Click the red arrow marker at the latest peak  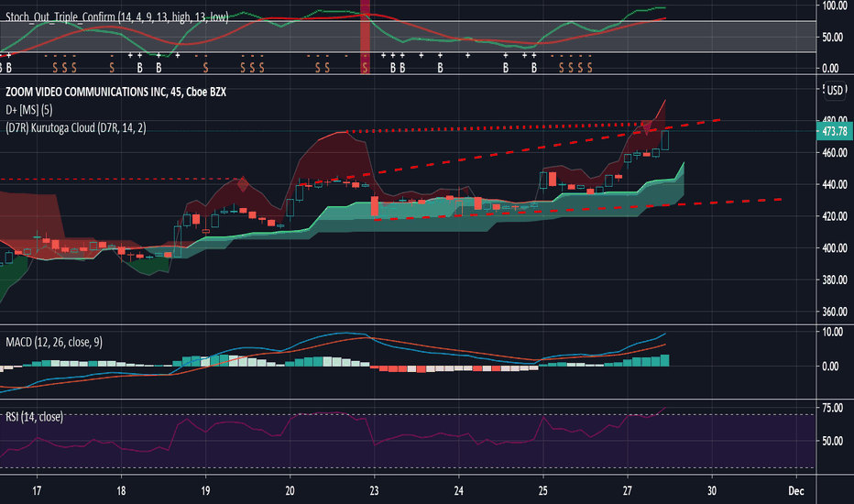(647, 127)
